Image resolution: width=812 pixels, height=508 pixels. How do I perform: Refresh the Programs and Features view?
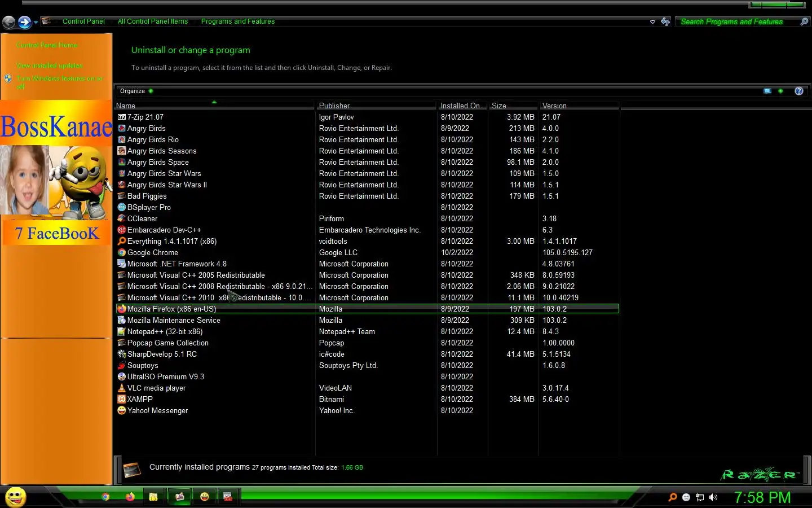[665, 21]
